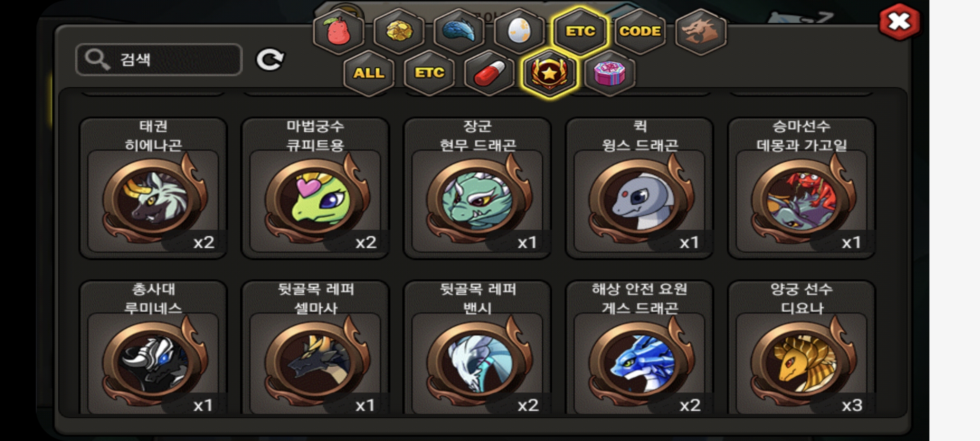The image size is (980, 441).
Task: Open the gold nugget category filter
Action: 399,31
